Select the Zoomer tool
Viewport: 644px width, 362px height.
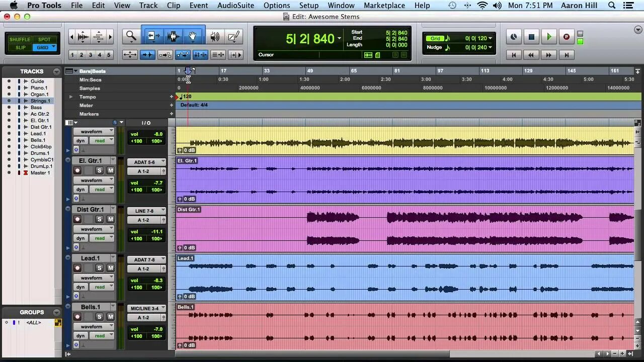pyautogui.click(x=131, y=37)
